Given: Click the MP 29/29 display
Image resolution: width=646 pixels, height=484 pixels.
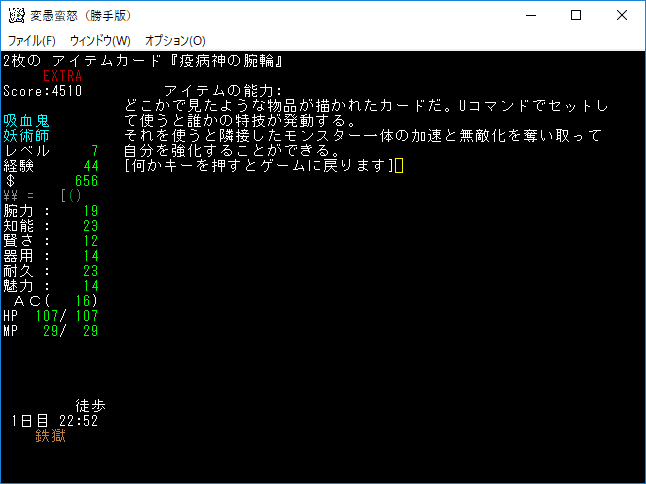Looking at the screenshot, I should click(x=50, y=331).
